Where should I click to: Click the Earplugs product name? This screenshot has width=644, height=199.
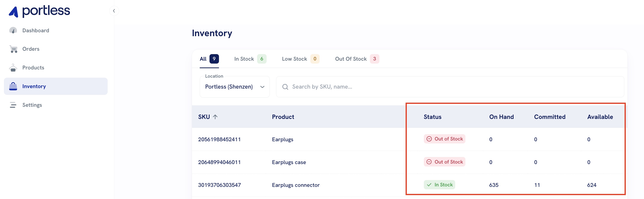coord(282,139)
